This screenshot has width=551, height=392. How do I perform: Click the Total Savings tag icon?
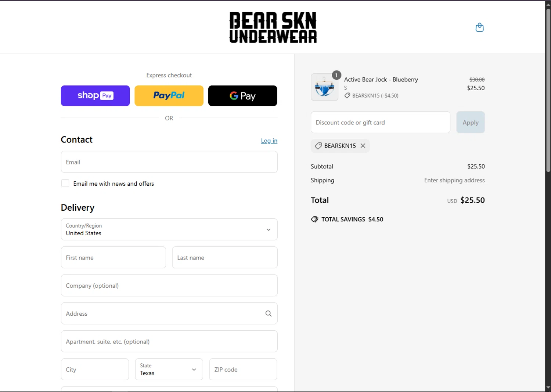pos(315,219)
